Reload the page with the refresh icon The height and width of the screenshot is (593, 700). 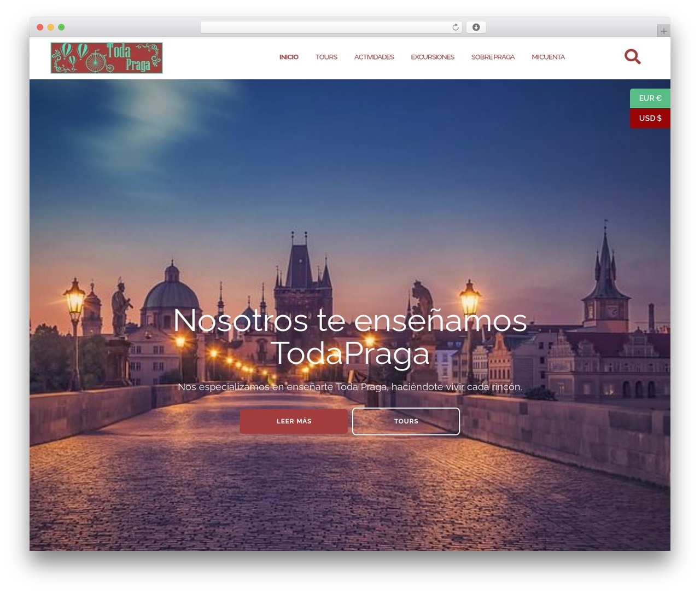click(x=455, y=27)
